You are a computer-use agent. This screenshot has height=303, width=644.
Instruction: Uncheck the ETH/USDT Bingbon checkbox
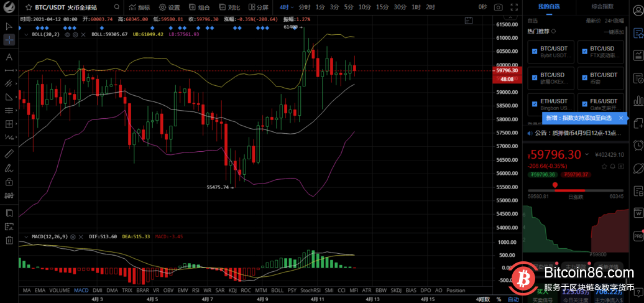(534, 101)
